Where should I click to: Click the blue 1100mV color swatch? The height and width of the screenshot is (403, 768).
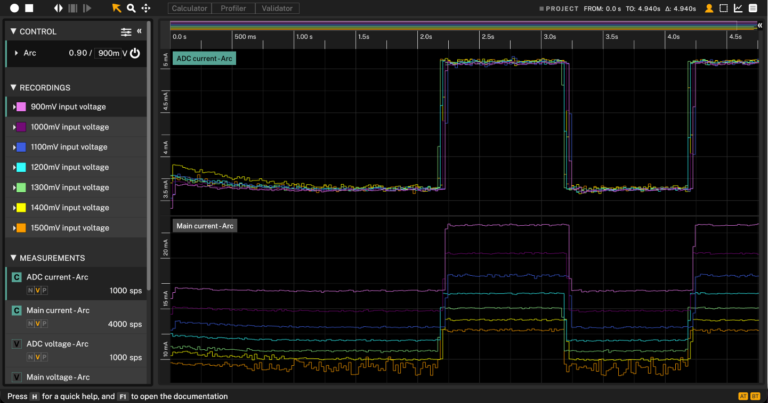22,147
